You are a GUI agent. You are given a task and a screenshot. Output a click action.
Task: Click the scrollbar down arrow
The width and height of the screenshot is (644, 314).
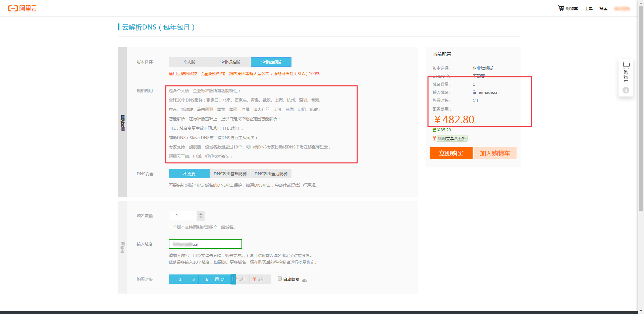click(641, 311)
